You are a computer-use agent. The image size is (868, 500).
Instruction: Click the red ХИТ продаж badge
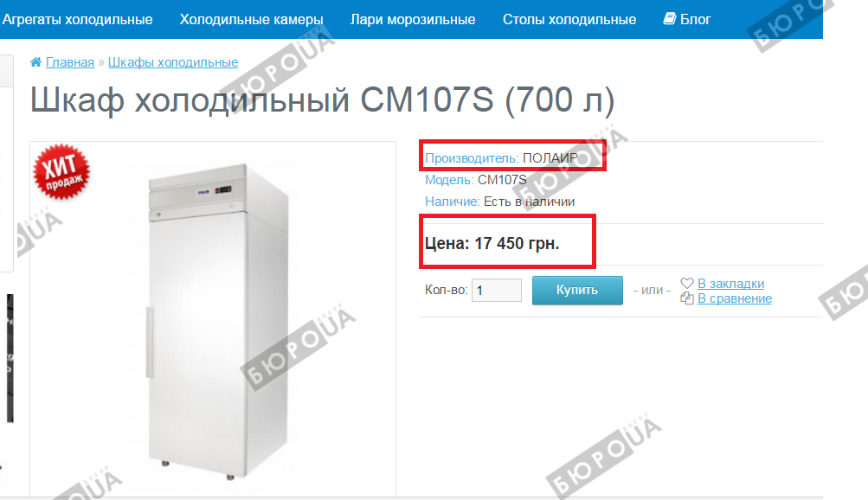(61, 171)
